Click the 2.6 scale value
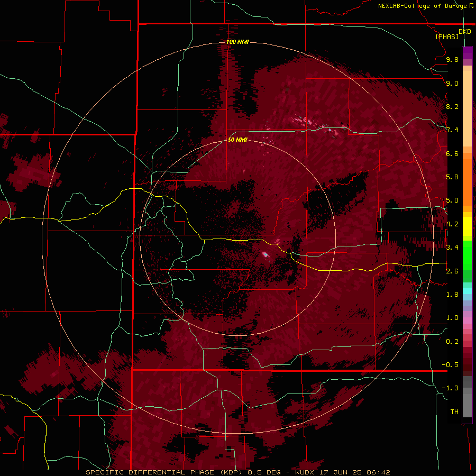The width and height of the screenshot is (476, 476). click(452, 271)
